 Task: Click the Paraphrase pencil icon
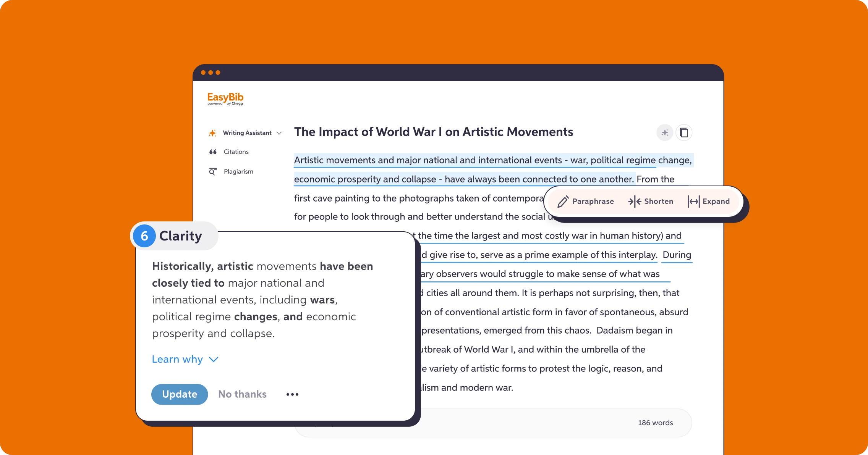pyautogui.click(x=563, y=202)
